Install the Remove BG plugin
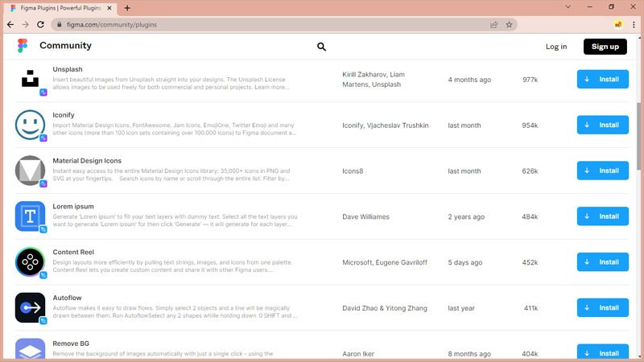644x362 pixels. click(602, 352)
